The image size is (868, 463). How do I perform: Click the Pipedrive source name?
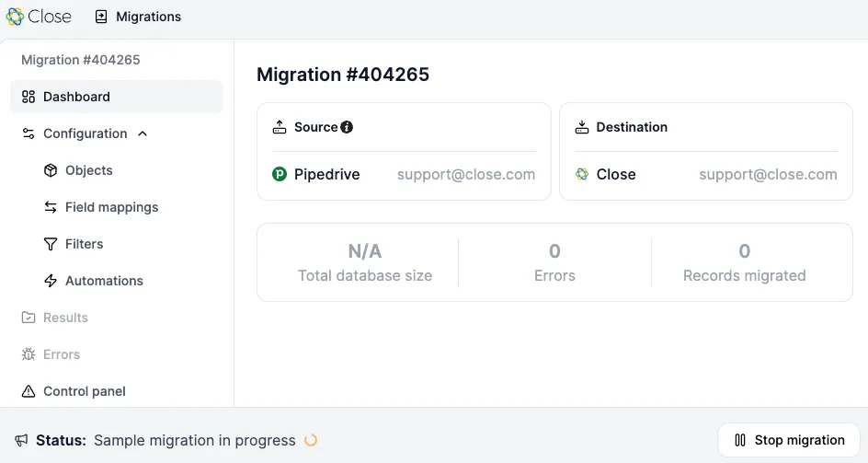(x=326, y=174)
